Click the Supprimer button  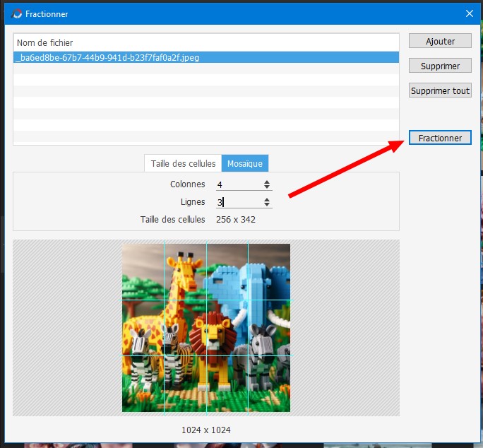point(440,66)
